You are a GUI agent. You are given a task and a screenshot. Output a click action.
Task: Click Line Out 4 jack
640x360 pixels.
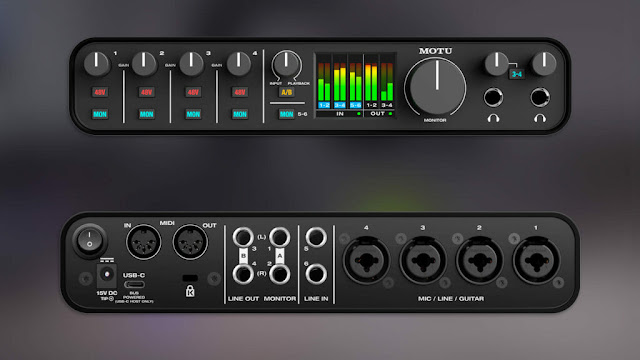pos(243,274)
